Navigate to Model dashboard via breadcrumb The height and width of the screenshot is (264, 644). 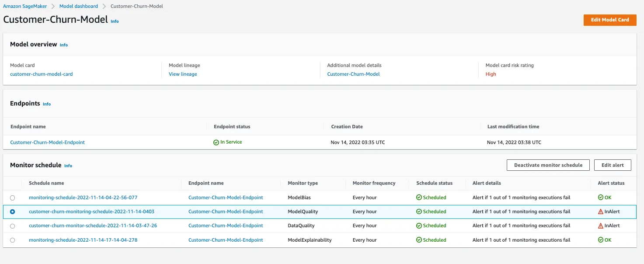(x=78, y=6)
